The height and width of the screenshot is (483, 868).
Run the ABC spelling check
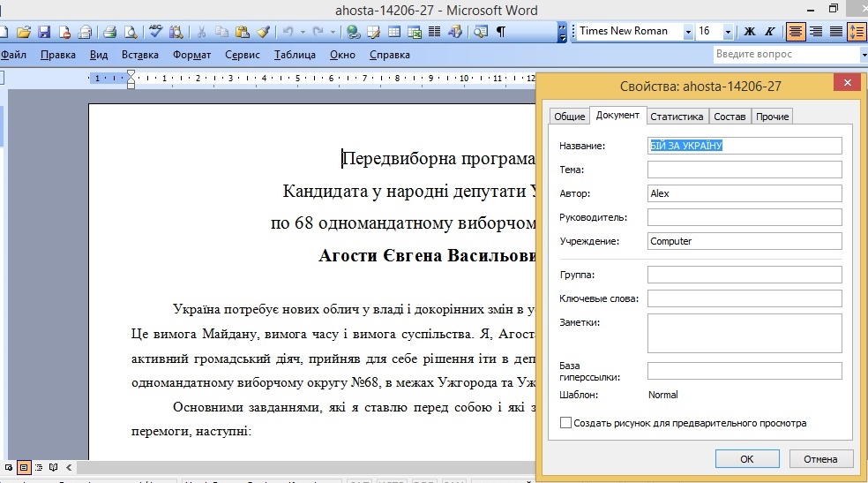pos(155,32)
